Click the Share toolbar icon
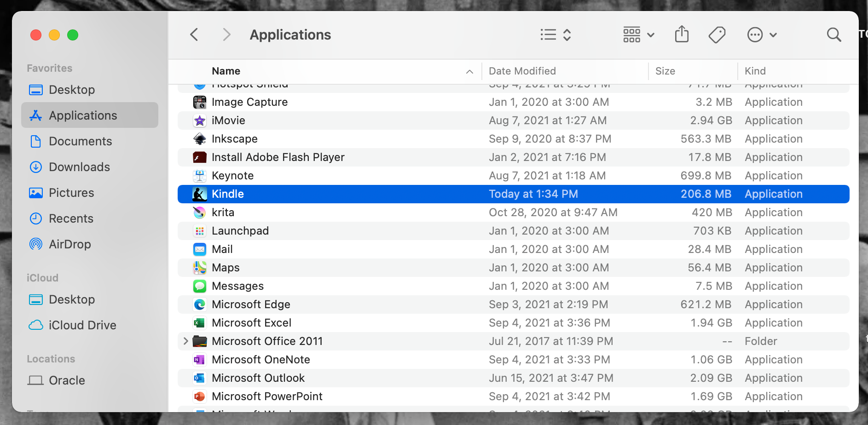868x425 pixels. tap(682, 34)
